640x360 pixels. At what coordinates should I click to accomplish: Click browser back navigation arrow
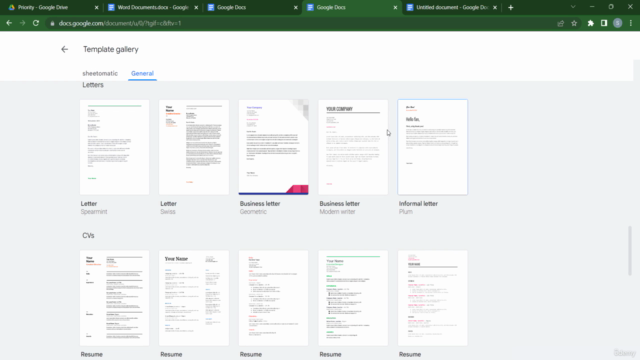tap(9, 23)
